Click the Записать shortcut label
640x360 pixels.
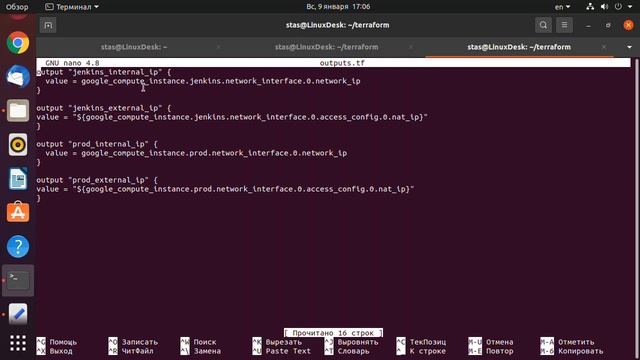click(x=140, y=342)
